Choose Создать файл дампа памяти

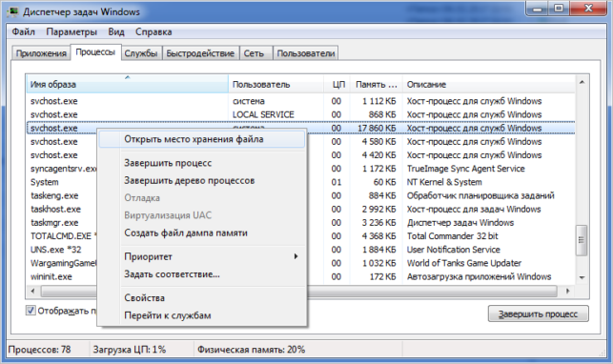[202, 233]
